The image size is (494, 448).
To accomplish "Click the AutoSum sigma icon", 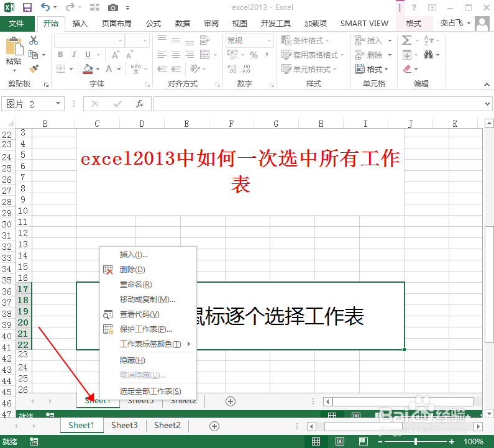I will coord(406,40).
